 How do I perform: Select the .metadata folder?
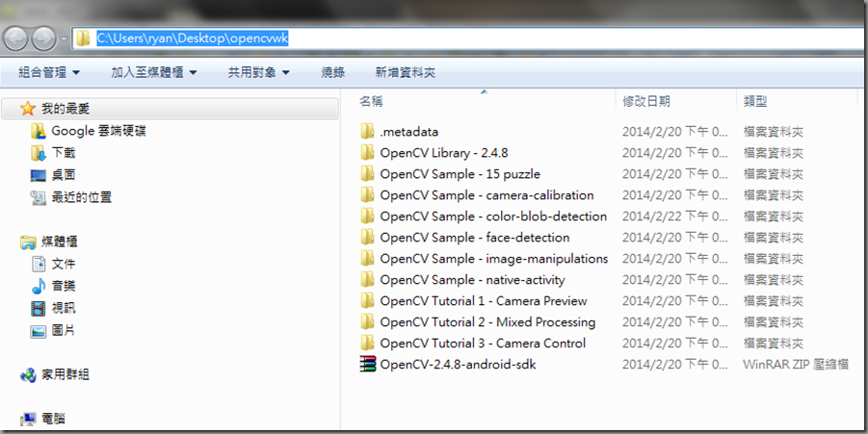409,132
